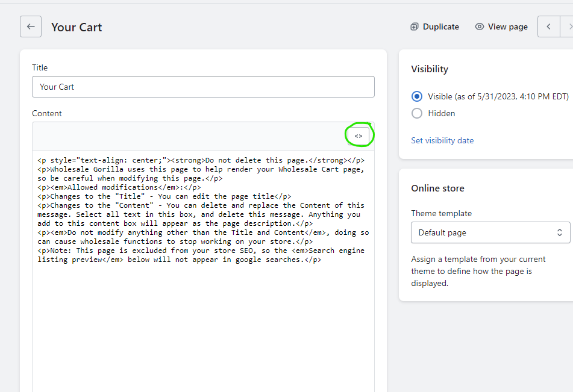The height and width of the screenshot is (392, 573).
Task: Click the Duplicate page icon
Action: click(415, 26)
